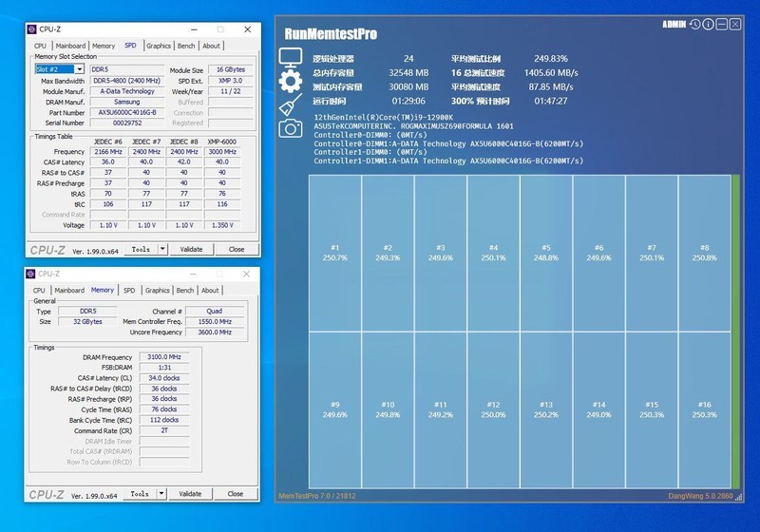760x532 pixels.
Task: Switch to Mainboard tab in SPD window
Action: point(70,46)
